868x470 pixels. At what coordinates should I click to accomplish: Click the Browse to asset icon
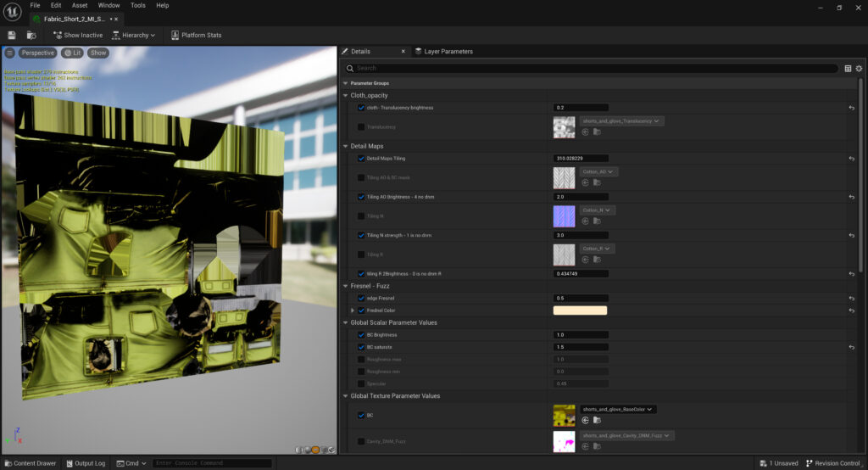[31, 35]
